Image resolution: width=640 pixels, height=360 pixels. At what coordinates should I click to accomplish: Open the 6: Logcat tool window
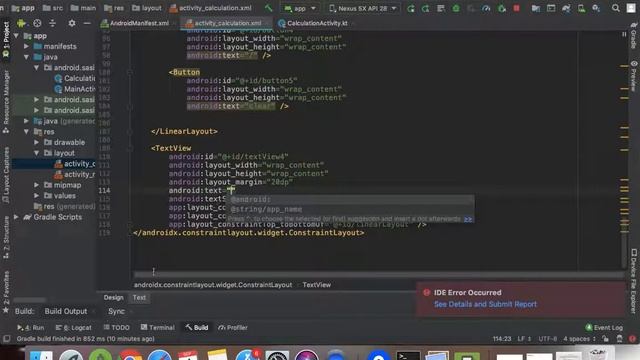(x=73, y=328)
